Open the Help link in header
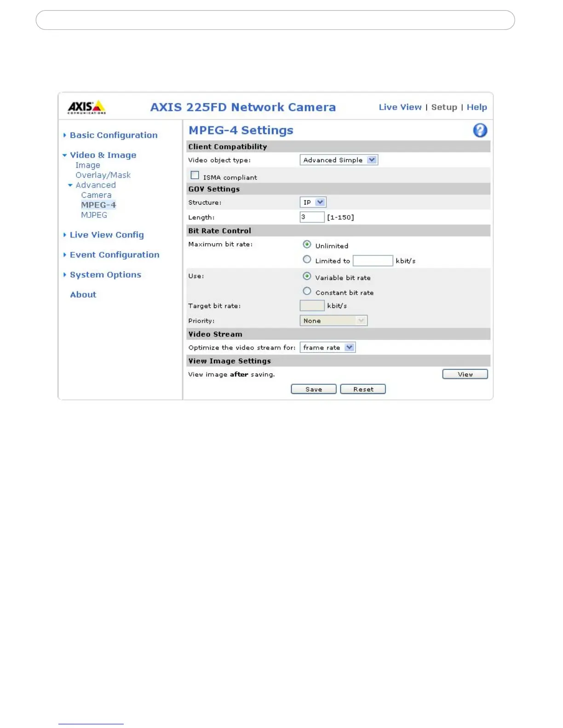Viewport: 563px width, 728px height. pyautogui.click(x=477, y=107)
